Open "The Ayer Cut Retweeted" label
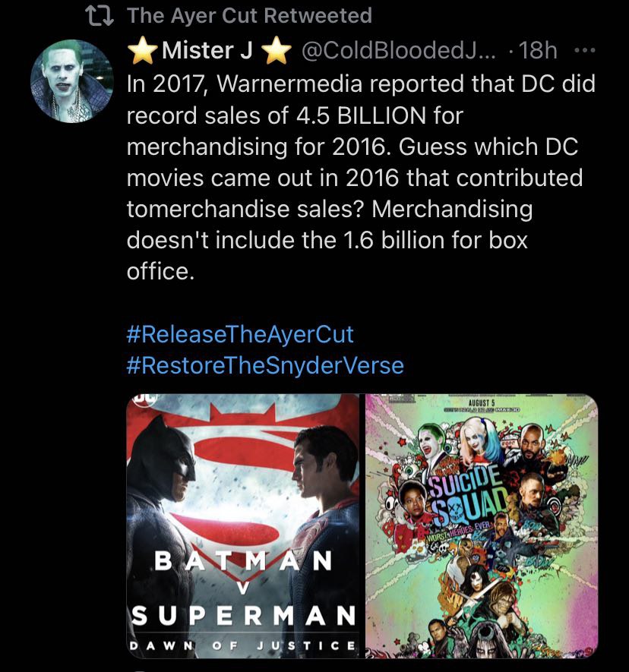This screenshot has height=672, width=629. (249, 15)
